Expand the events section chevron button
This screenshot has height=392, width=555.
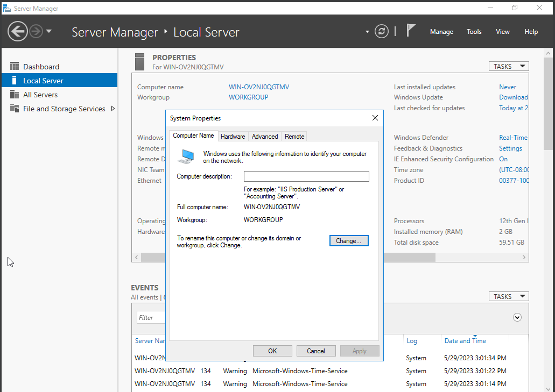(x=517, y=317)
